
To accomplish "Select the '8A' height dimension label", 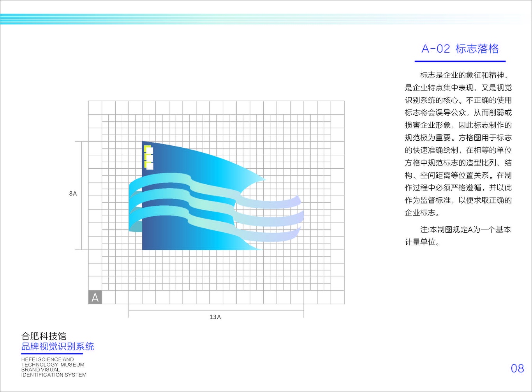I will point(73,194).
